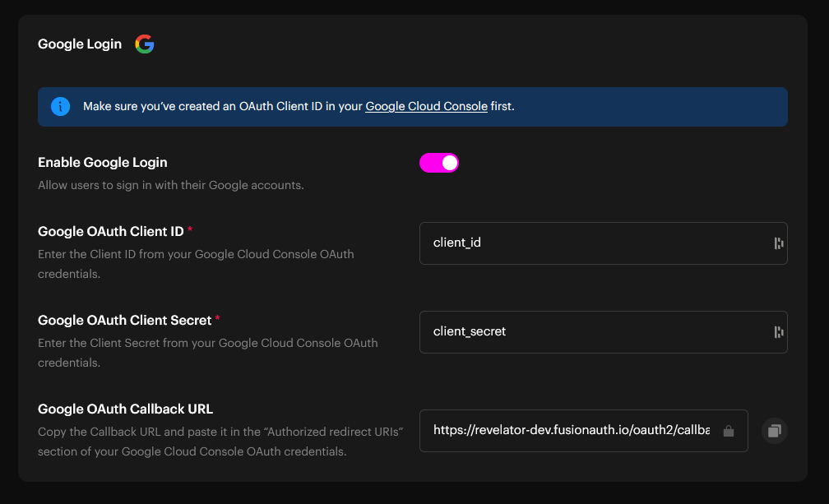Click "Allow users to sign in with their Google accounts."
The width and height of the screenshot is (829, 504).
point(171,185)
